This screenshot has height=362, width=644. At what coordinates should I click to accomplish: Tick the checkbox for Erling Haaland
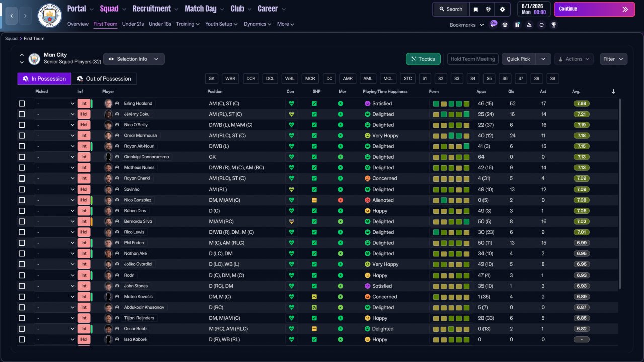[x=22, y=103]
